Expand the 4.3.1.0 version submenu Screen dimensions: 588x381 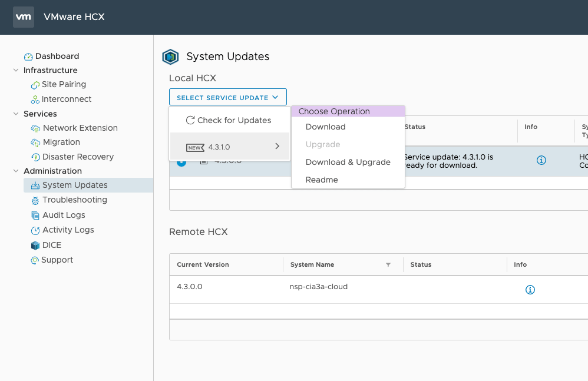pos(230,147)
